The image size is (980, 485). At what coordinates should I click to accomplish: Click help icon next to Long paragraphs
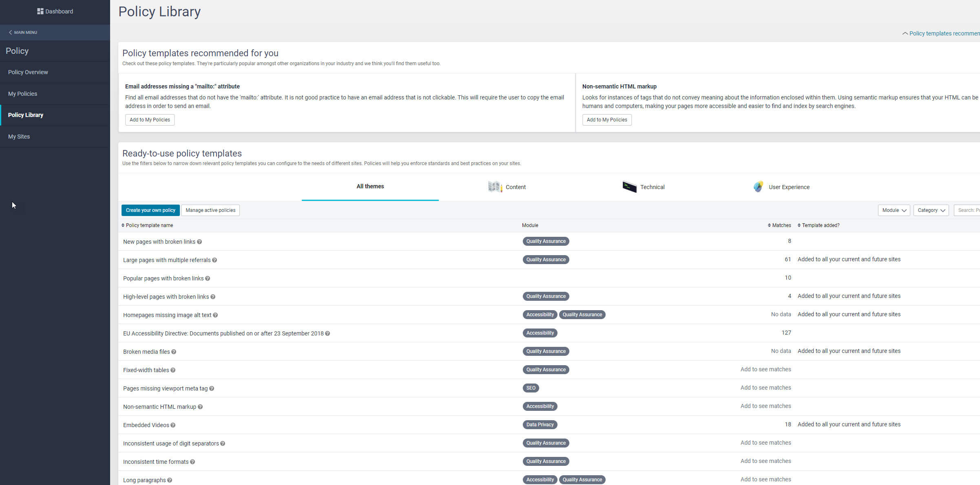170,480
